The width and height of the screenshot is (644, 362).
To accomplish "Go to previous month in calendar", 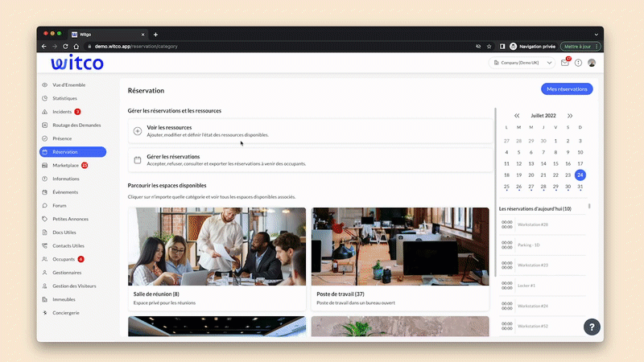I will click(517, 116).
